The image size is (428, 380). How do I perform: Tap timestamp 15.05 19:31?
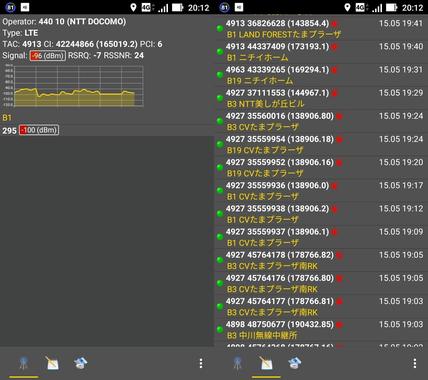point(401,70)
